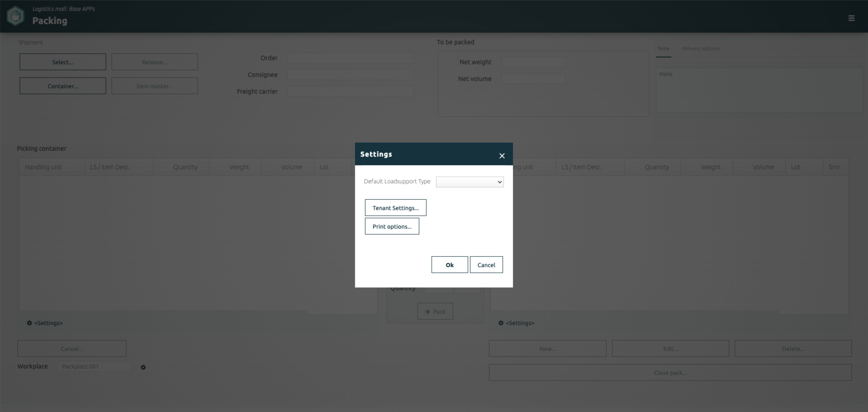Click Volume header in Picking container table

(288, 167)
